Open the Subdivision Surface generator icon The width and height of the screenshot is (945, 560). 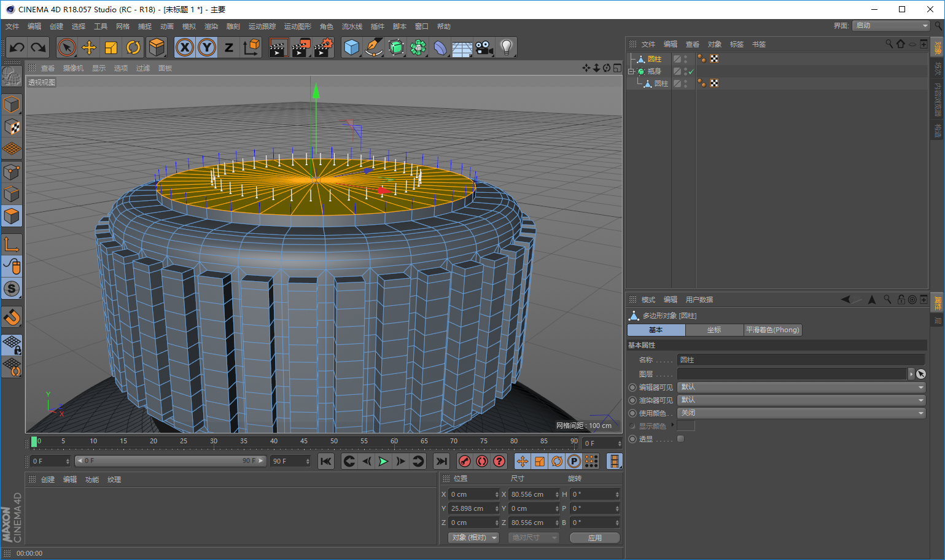pyautogui.click(x=396, y=47)
